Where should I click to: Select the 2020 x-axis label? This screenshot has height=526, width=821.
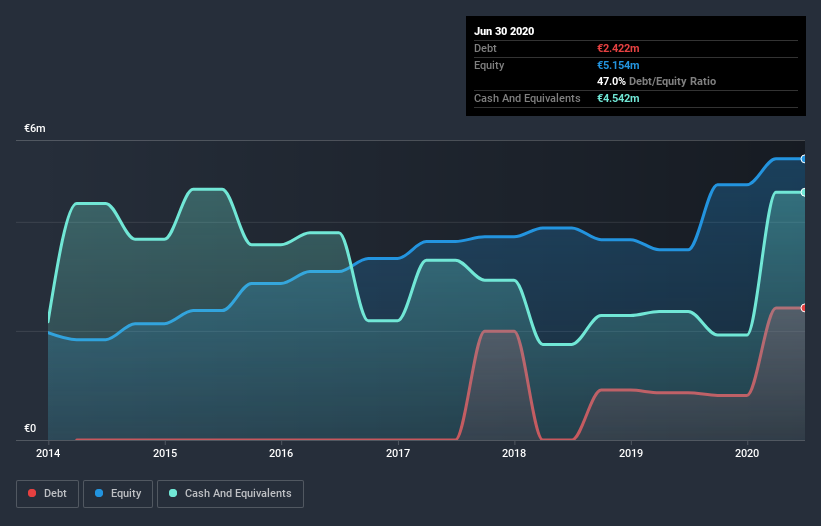coord(747,453)
